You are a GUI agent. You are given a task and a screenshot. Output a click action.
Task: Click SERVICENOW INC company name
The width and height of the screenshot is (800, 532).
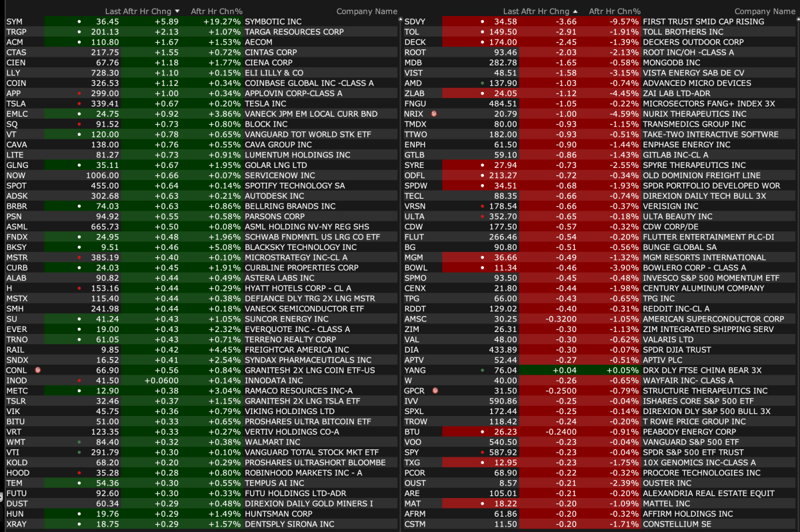coord(279,175)
